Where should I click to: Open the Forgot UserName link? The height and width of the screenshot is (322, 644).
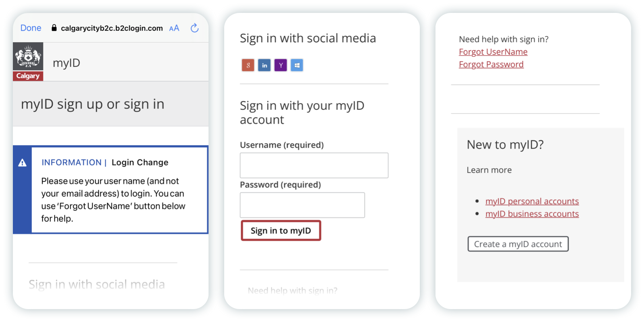(x=493, y=52)
